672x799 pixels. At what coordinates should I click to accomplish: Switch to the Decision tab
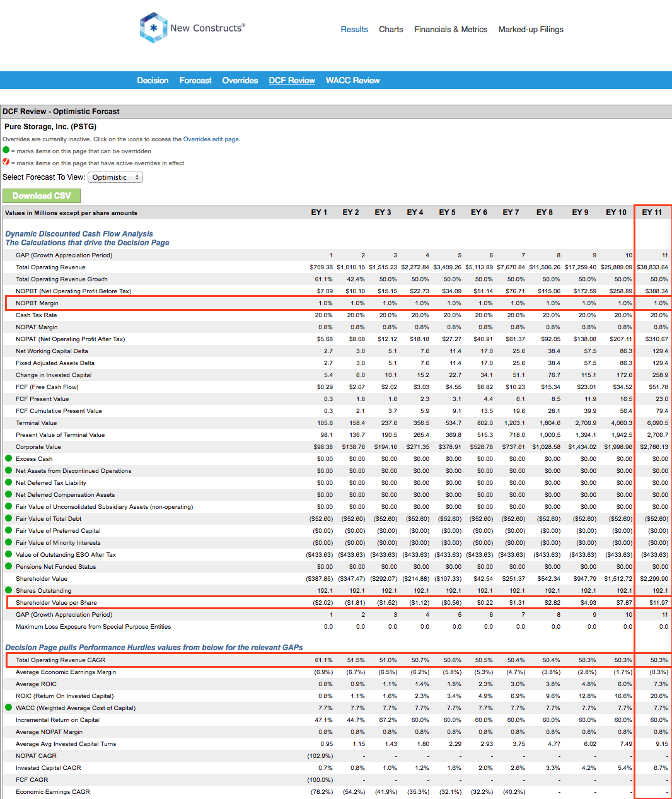(153, 80)
